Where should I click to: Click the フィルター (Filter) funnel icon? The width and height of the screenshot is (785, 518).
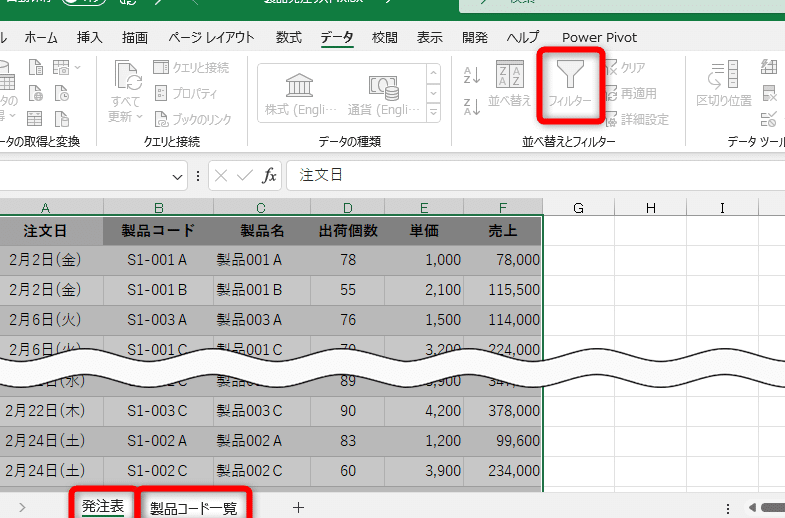(570, 77)
